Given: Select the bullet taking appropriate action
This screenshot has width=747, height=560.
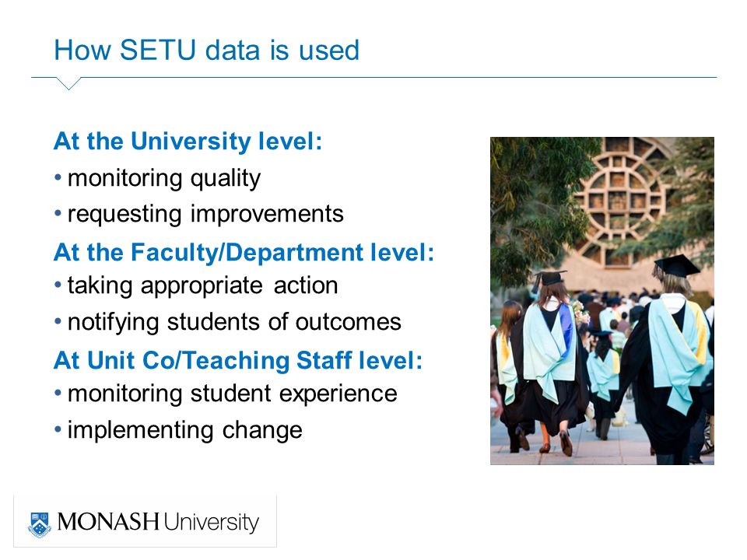Looking at the screenshot, I should point(202,286).
